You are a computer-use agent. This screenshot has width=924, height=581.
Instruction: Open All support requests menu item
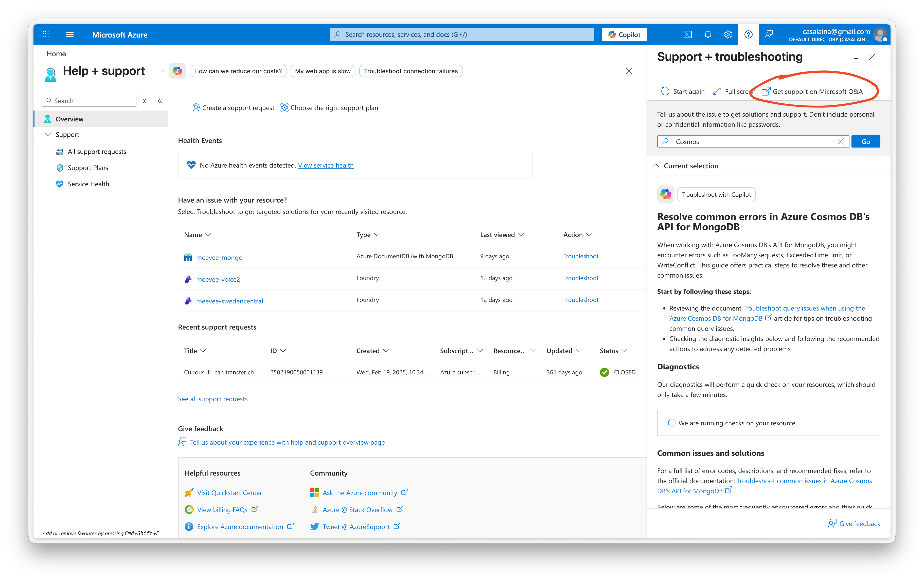click(x=97, y=152)
